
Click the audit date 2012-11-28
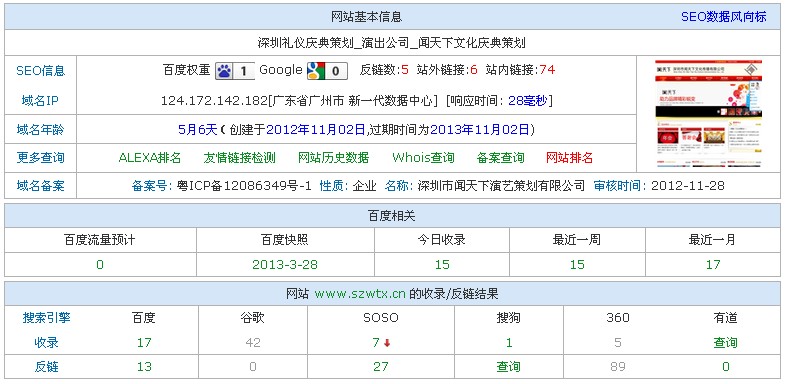[687, 186]
